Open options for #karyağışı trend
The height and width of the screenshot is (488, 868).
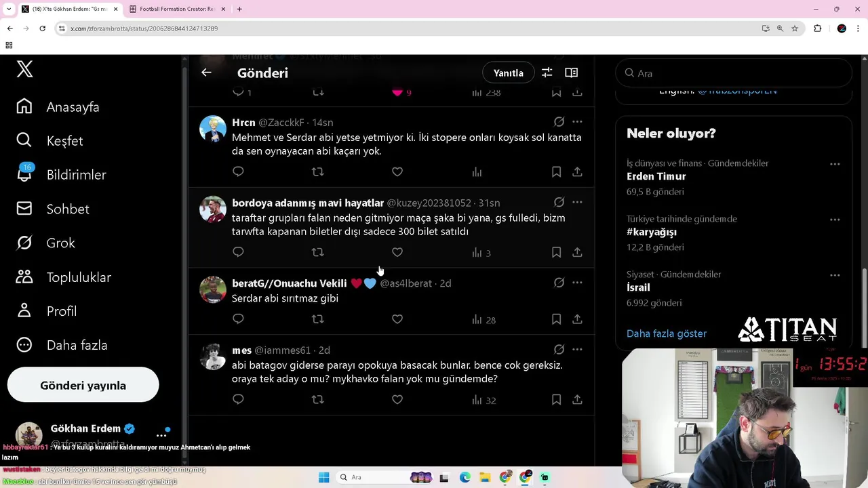(x=835, y=220)
